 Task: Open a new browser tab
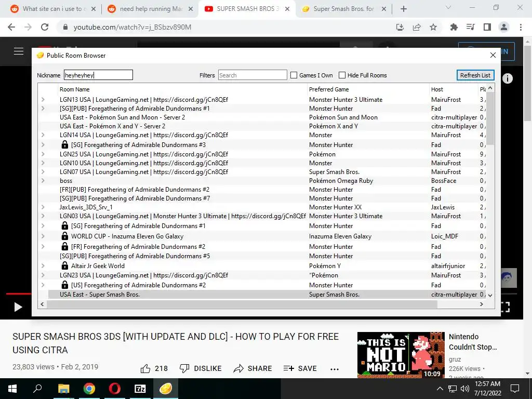403,9
